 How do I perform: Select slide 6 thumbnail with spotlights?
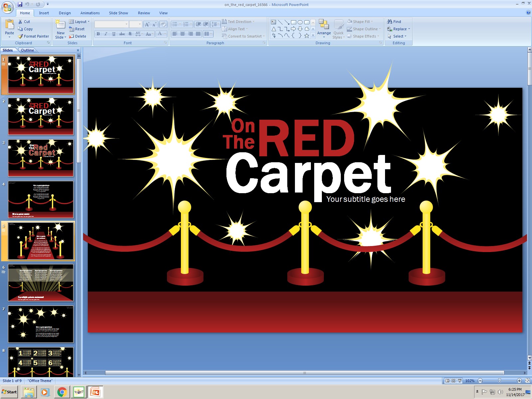41,283
